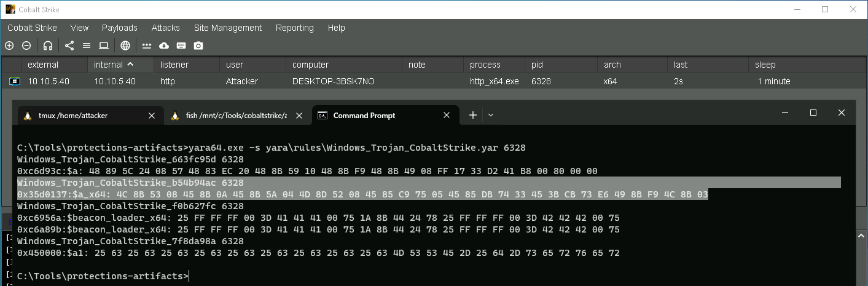868x286 pixels.
Task: Open keystrokes via the keyboard icon
Action: (x=181, y=46)
